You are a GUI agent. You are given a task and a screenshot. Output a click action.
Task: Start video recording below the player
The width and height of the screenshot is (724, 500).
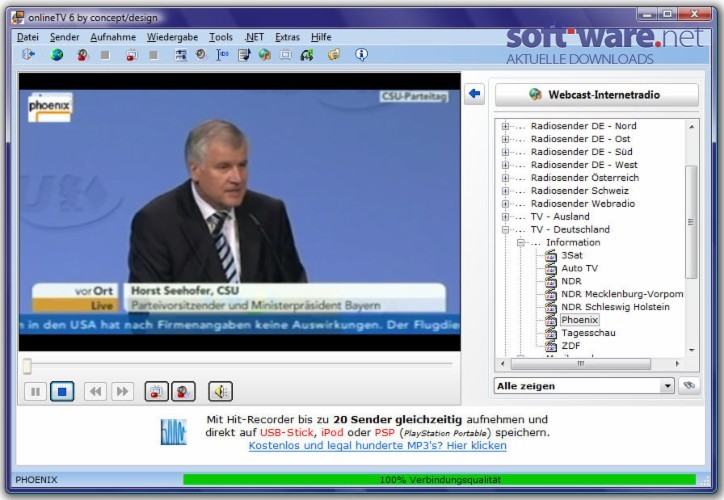tap(157, 392)
